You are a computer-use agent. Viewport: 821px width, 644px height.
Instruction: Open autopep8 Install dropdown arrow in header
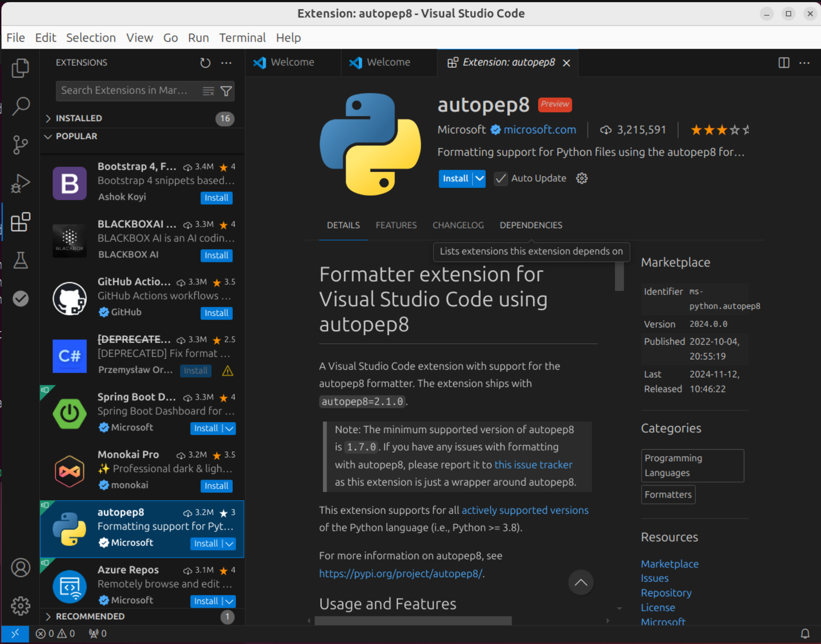click(480, 179)
